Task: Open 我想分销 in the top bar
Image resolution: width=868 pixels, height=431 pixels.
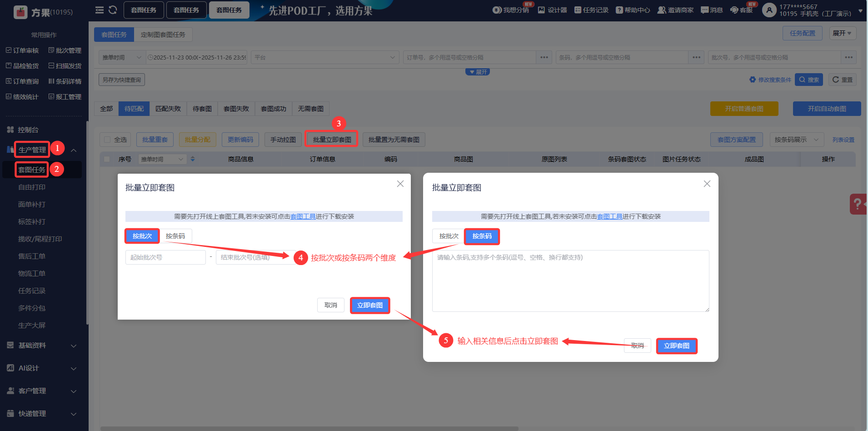Action: (x=511, y=10)
